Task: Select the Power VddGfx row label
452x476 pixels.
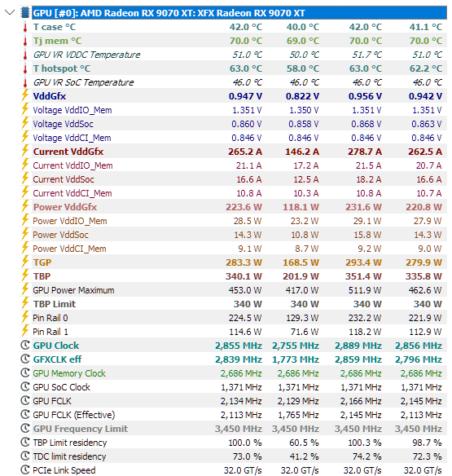Action: click(65, 207)
